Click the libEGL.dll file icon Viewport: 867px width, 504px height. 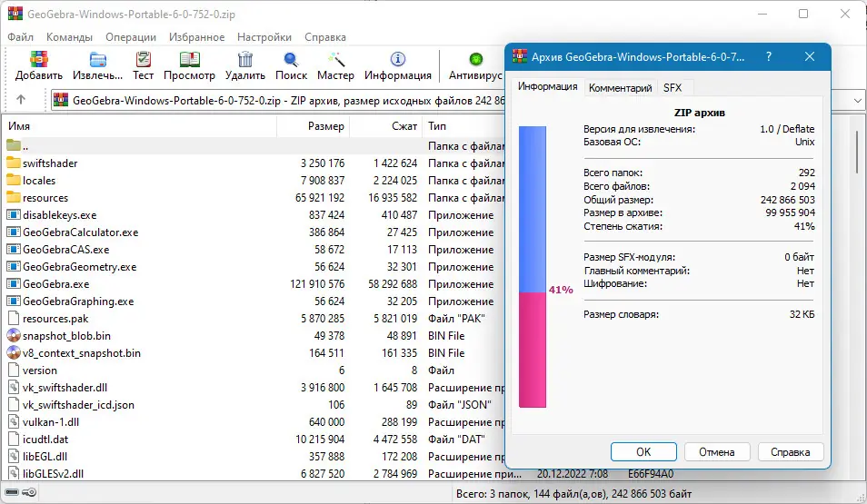pyautogui.click(x=14, y=457)
